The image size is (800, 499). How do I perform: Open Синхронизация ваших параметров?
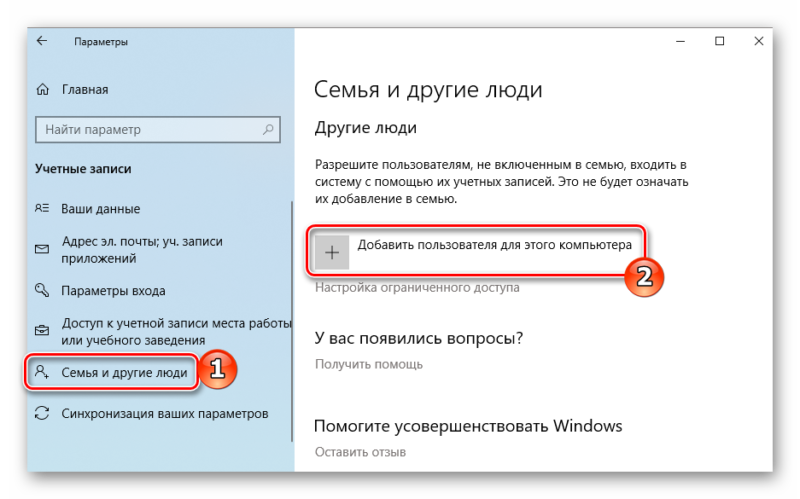point(165,413)
